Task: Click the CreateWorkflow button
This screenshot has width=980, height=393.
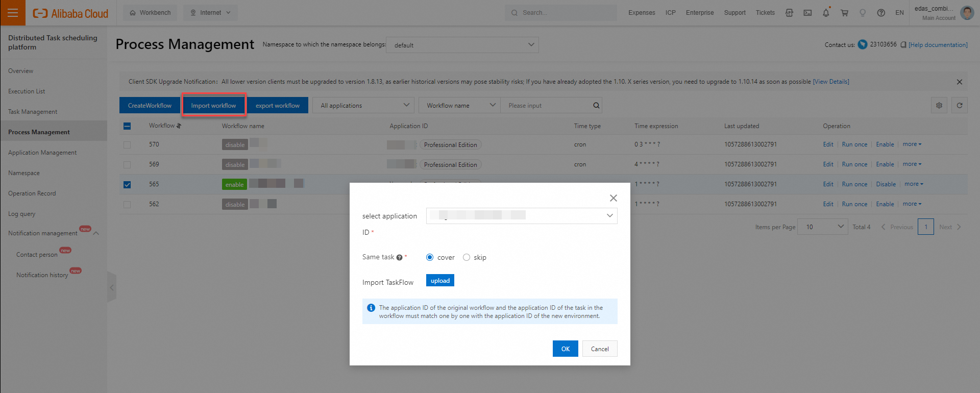Action: 150,106
